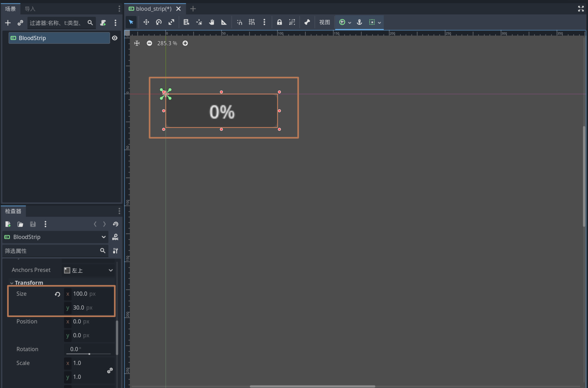Toggle visibility of BloodStrip node
Image resolution: width=588 pixels, height=388 pixels.
click(x=115, y=38)
